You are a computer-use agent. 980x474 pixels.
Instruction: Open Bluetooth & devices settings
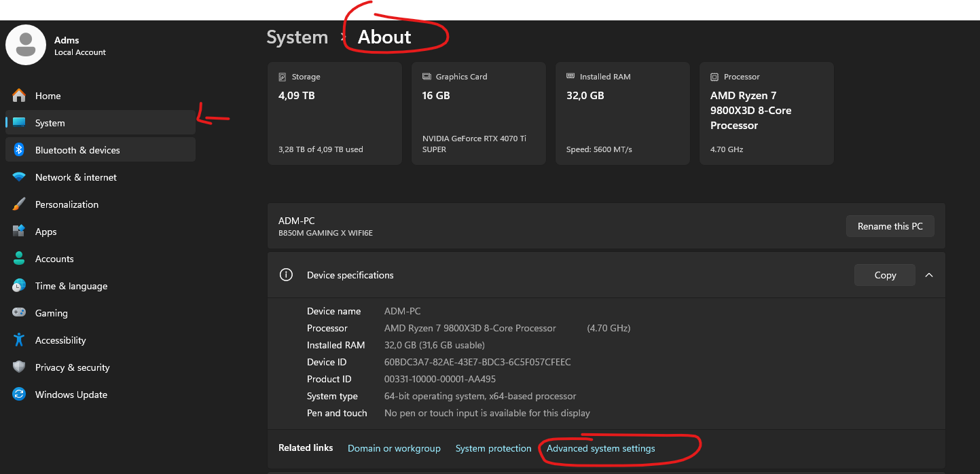[x=101, y=150]
